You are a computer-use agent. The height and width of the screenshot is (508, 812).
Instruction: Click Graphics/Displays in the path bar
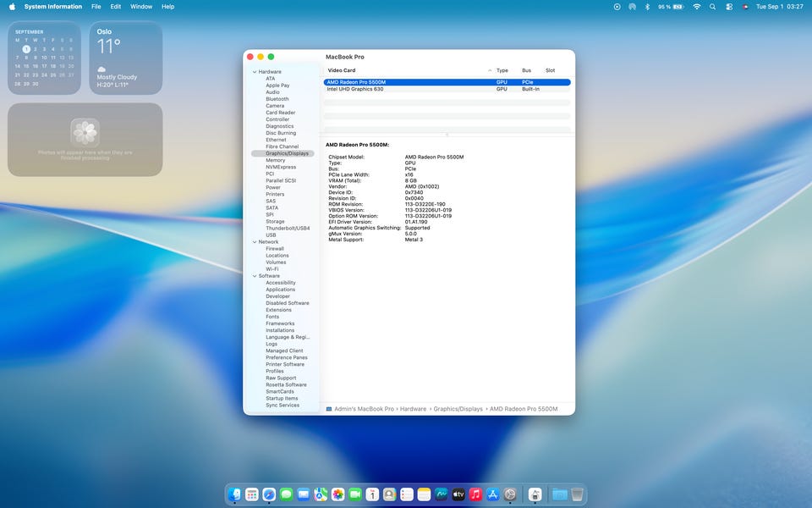(x=458, y=409)
